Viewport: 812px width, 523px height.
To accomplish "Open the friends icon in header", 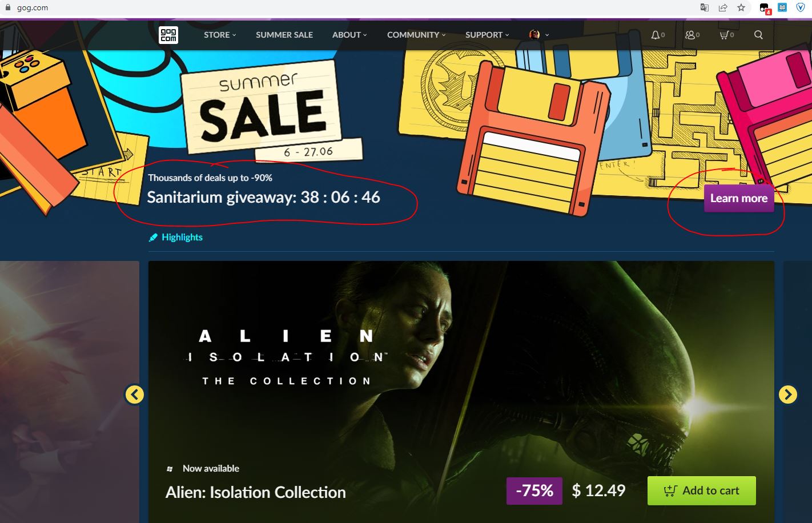I will pos(692,35).
